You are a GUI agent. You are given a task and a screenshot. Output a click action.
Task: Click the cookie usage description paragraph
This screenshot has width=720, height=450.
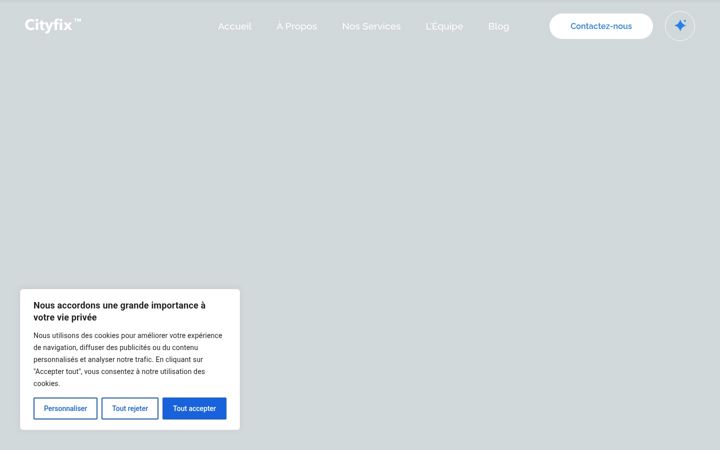[128, 359]
